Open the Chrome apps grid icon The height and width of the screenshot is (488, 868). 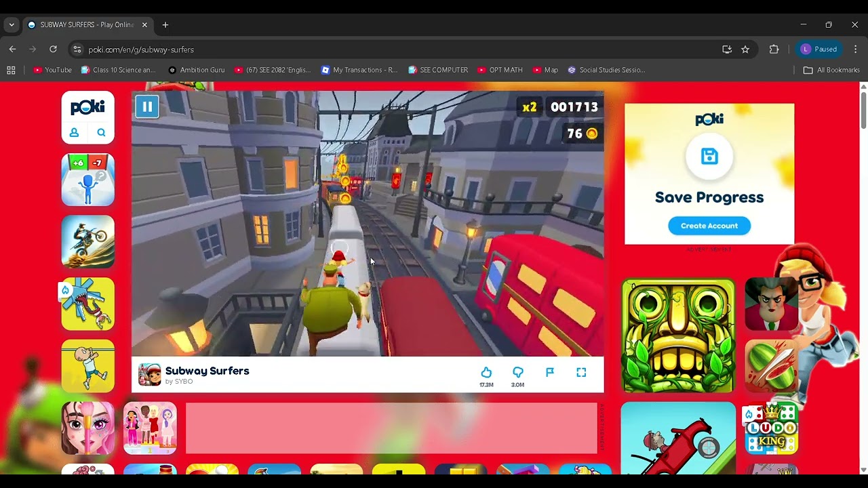[x=11, y=70]
